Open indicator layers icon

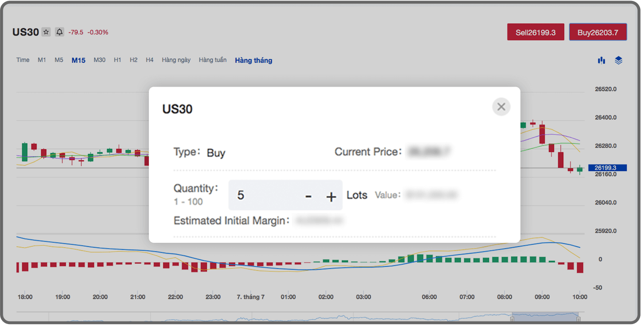click(x=618, y=60)
